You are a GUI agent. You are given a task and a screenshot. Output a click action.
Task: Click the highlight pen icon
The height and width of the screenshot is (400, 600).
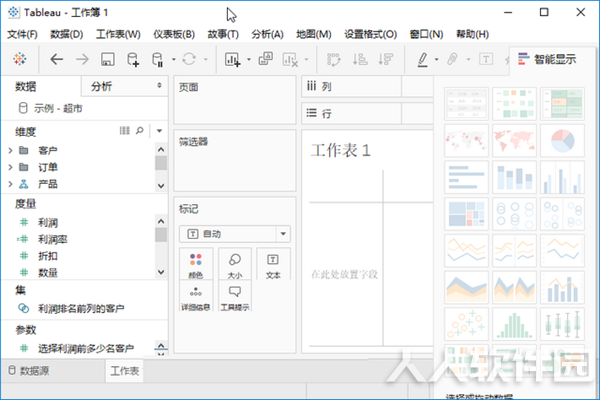(422, 59)
